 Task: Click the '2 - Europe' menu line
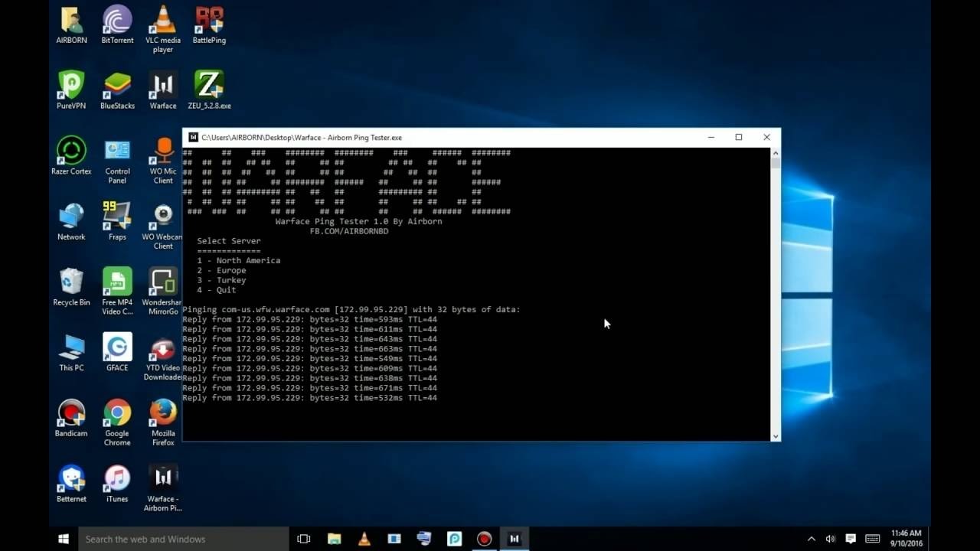coord(221,270)
